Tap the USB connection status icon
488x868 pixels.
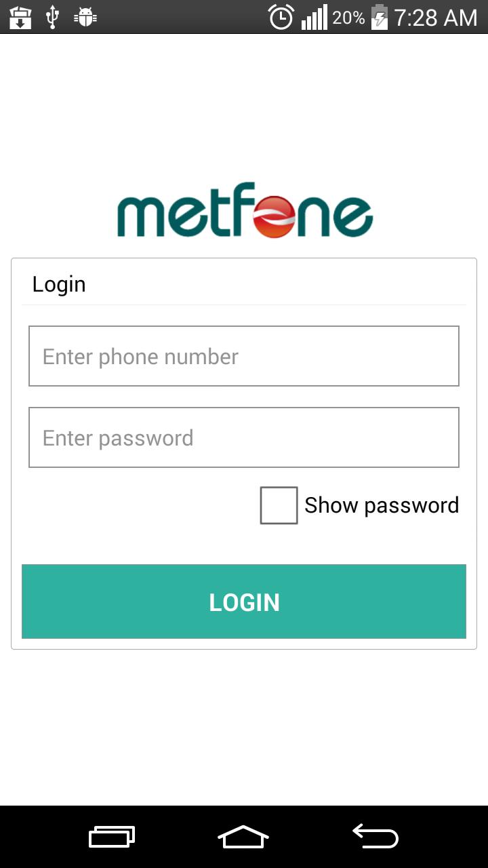pyautogui.click(x=52, y=17)
